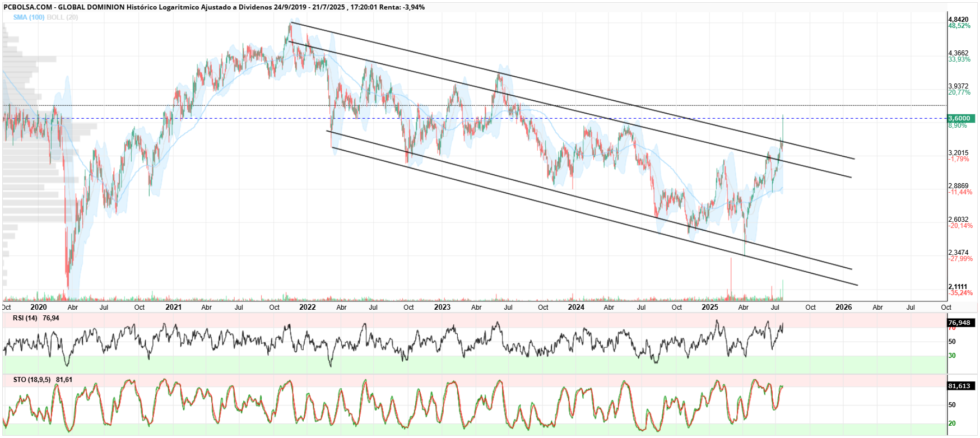Screen dimensions: 980x438
Task: Click the -11,44% percentage label
Action: (x=960, y=192)
